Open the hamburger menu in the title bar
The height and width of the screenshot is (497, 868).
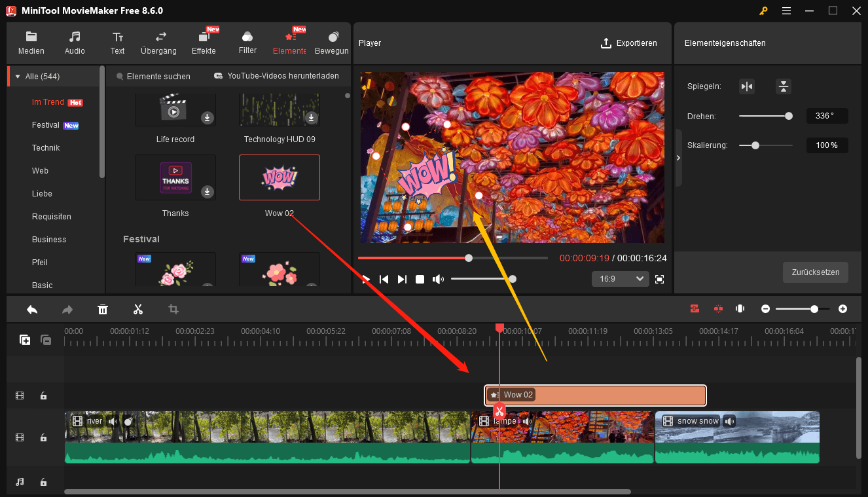(786, 10)
